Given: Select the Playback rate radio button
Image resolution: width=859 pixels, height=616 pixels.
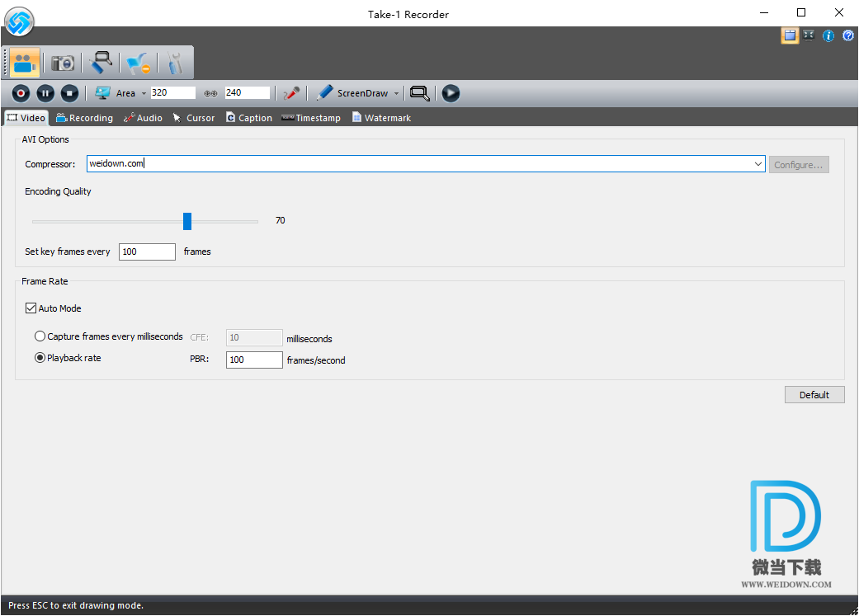Looking at the screenshot, I should 40,358.
